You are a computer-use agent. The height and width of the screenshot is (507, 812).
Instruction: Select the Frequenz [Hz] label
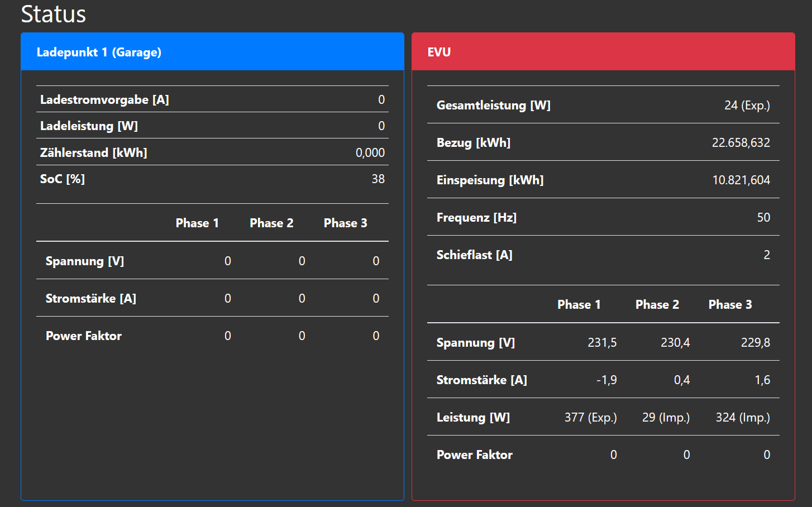click(x=477, y=217)
